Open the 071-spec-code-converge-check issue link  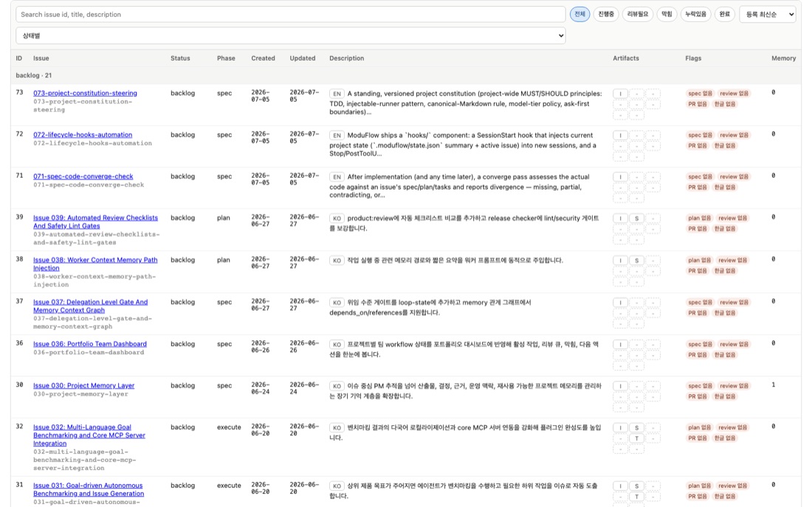coord(83,176)
